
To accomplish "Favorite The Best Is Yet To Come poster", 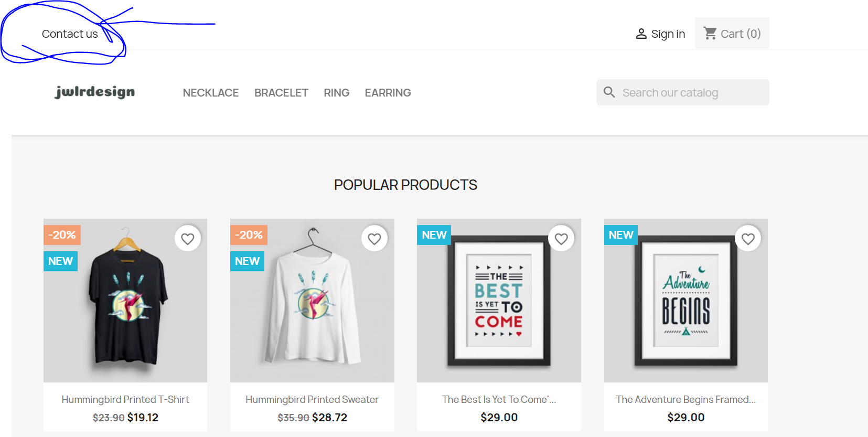I will (x=561, y=239).
